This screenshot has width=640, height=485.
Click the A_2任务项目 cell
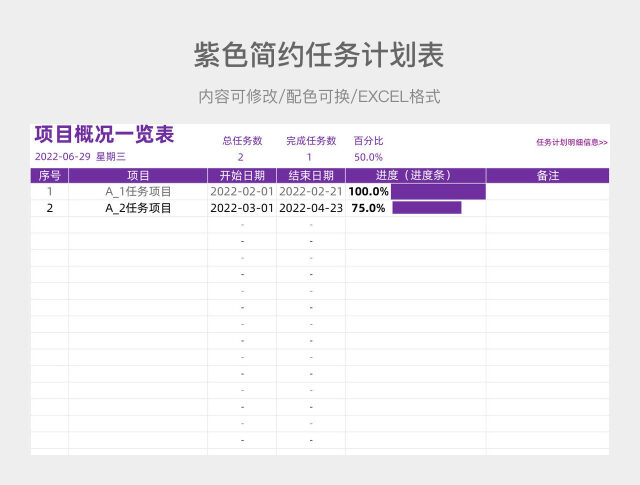point(138,208)
